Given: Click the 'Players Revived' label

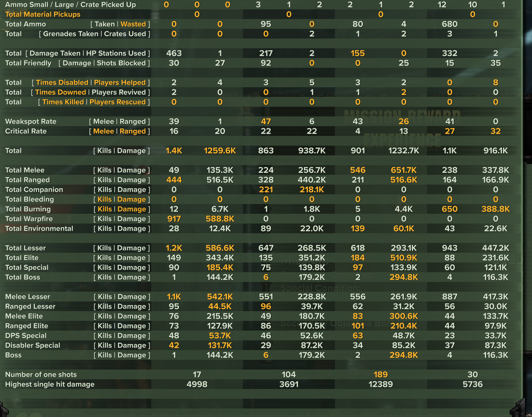Looking at the screenshot, I should 119,92.
